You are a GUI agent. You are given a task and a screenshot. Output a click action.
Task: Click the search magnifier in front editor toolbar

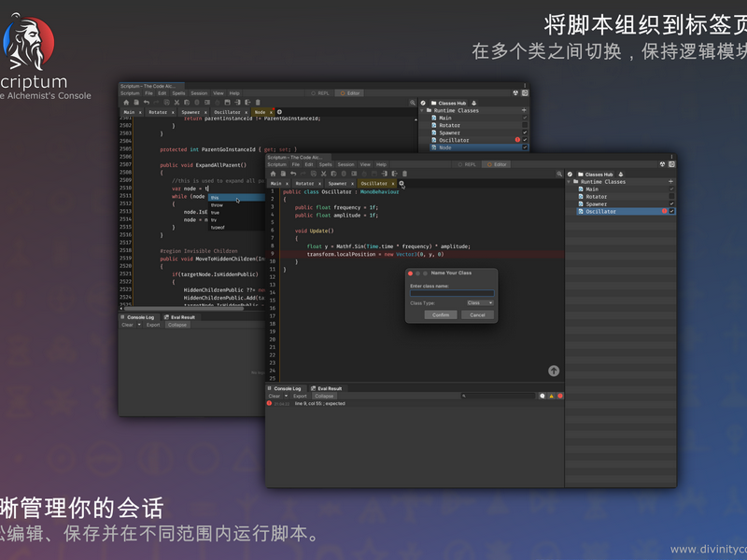pos(559,175)
